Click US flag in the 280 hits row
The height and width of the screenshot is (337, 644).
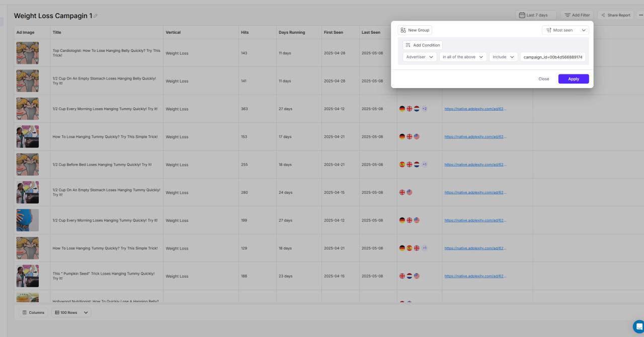tap(410, 193)
